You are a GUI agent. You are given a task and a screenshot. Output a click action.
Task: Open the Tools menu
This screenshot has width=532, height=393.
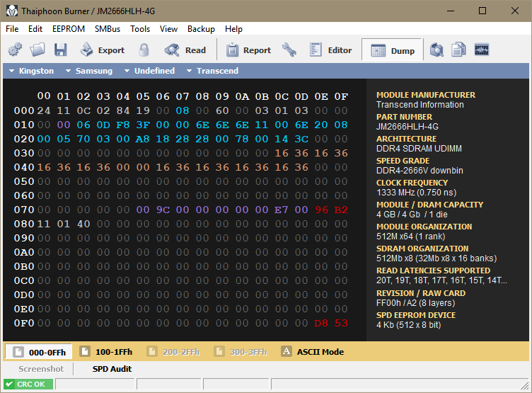point(140,29)
